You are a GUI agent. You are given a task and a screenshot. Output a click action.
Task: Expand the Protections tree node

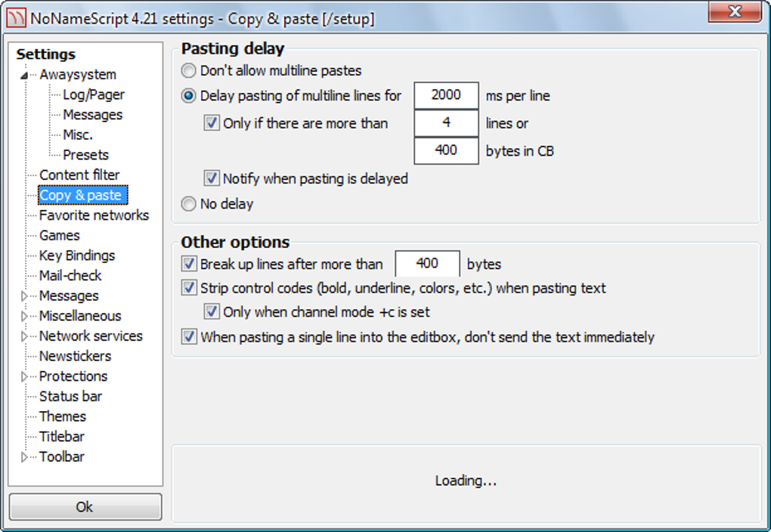tap(23, 376)
